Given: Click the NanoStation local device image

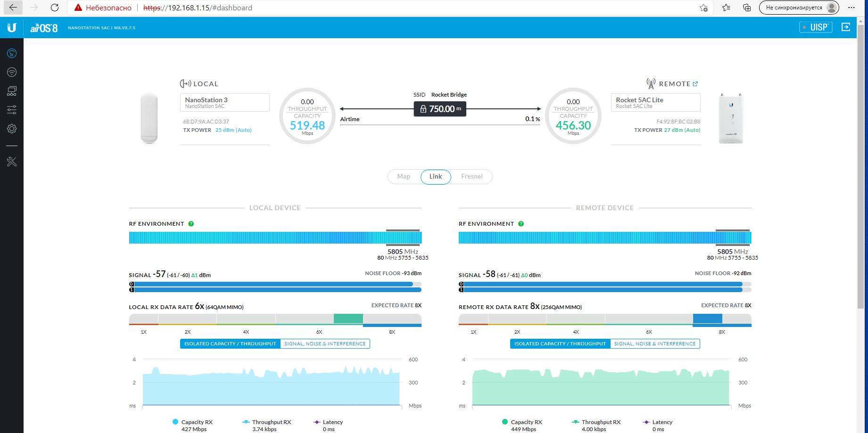Looking at the screenshot, I should coord(149,118).
